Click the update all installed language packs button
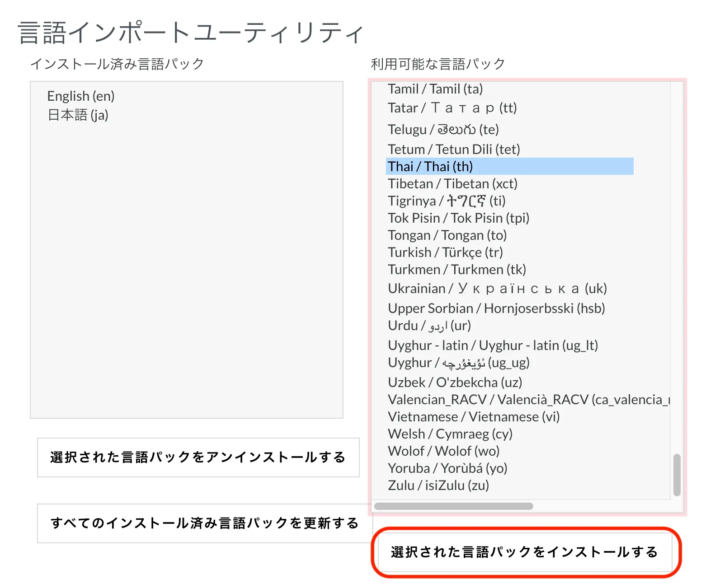The image size is (715, 588). tap(204, 523)
